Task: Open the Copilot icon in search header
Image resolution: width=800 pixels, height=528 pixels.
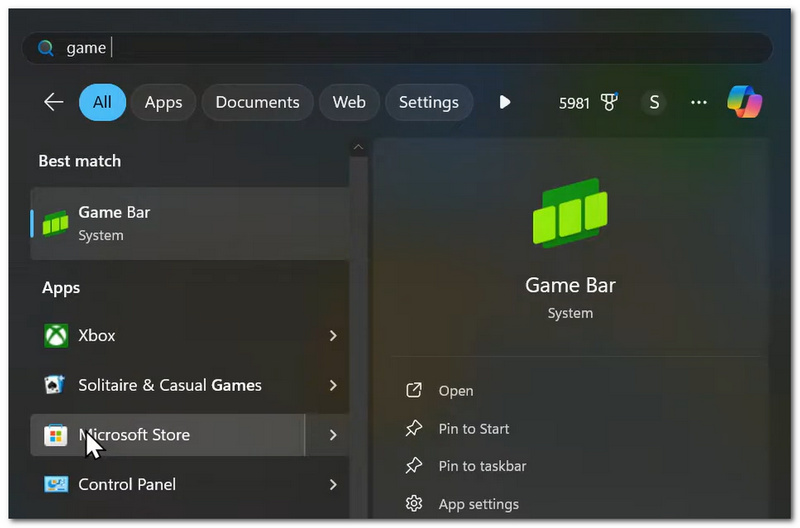Action: tap(744, 102)
